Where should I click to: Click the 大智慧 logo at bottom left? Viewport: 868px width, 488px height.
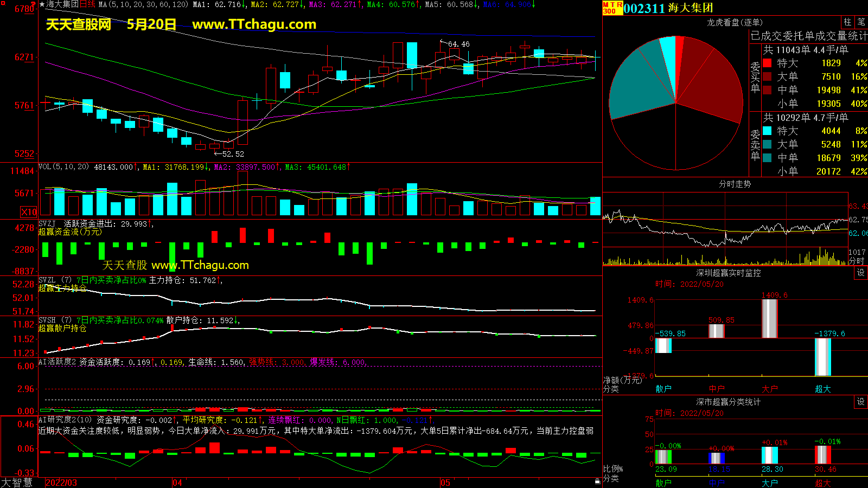point(16,483)
